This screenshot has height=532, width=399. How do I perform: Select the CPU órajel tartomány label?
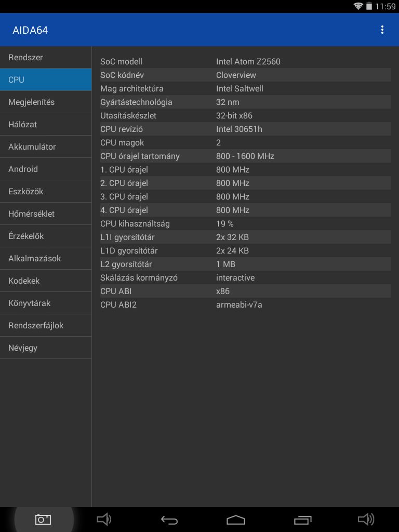point(140,156)
